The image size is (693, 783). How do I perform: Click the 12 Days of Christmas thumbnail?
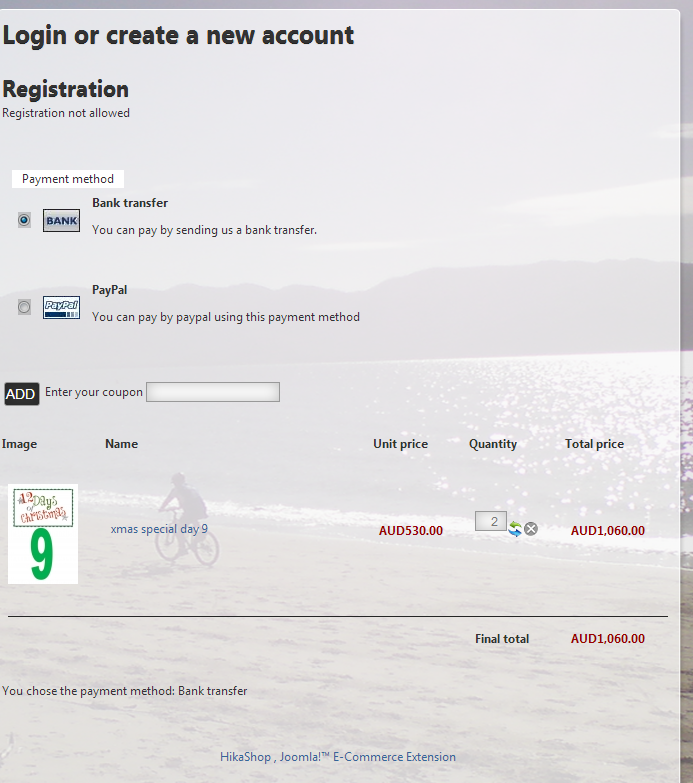click(x=43, y=534)
